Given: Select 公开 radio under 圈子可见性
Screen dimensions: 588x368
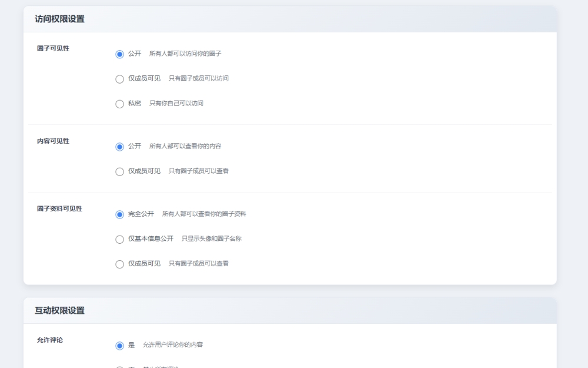Looking at the screenshot, I should (x=120, y=54).
